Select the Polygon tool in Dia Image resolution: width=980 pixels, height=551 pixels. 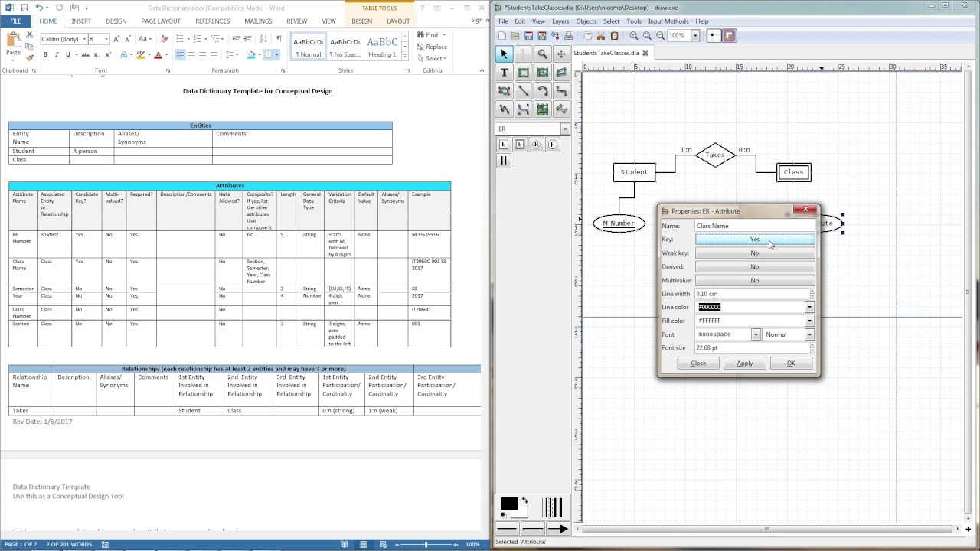[561, 73]
